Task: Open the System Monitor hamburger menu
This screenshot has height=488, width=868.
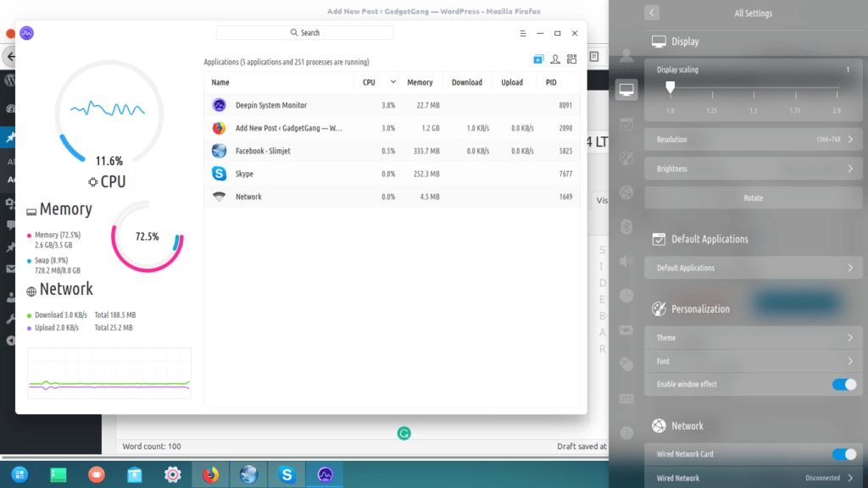Action: pos(523,33)
